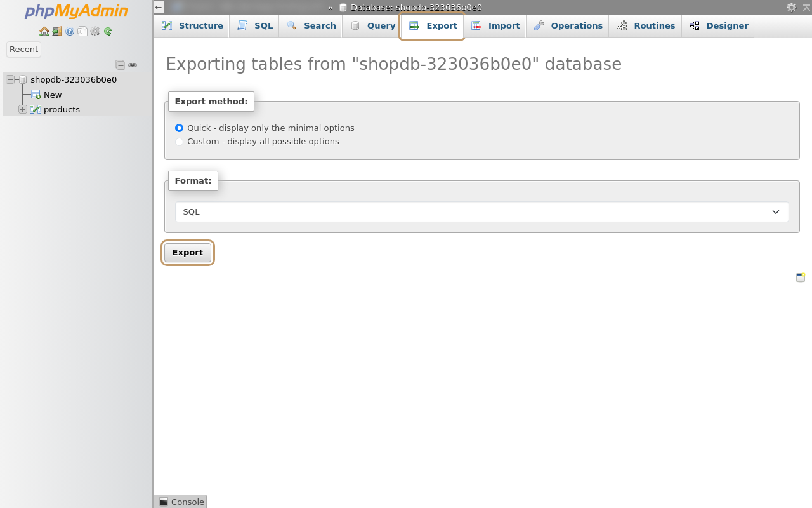Open the Designer tab
The image size is (812, 508).
(x=719, y=26)
